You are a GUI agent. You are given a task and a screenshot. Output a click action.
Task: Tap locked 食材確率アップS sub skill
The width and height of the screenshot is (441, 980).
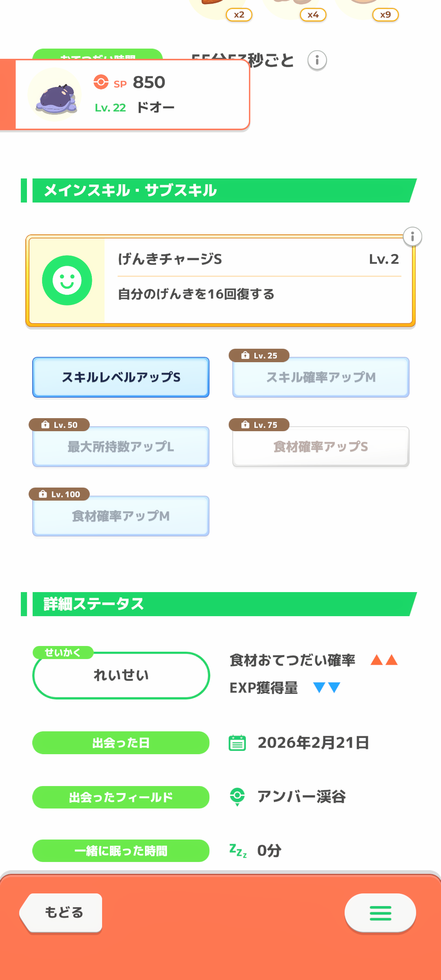321,447
